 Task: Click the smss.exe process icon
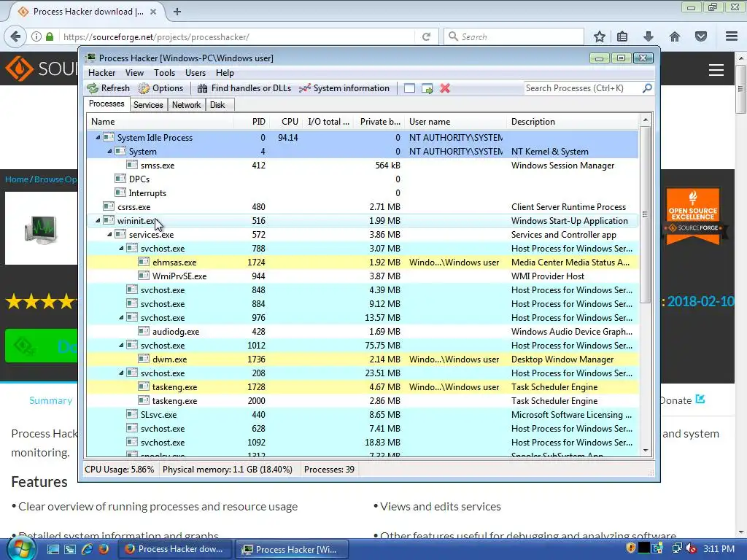(x=132, y=165)
